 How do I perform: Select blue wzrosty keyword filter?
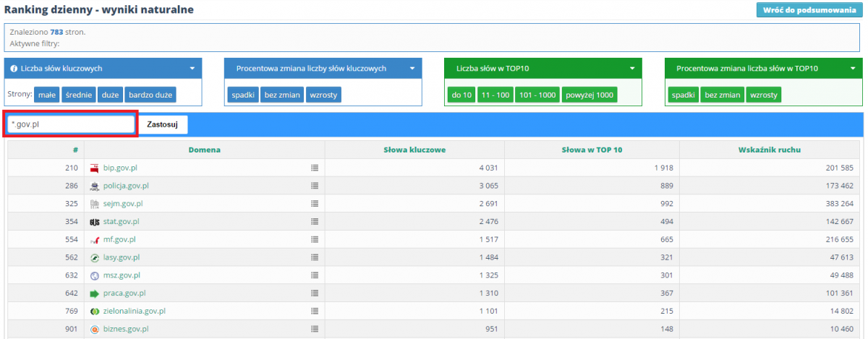click(x=323, y=95)
